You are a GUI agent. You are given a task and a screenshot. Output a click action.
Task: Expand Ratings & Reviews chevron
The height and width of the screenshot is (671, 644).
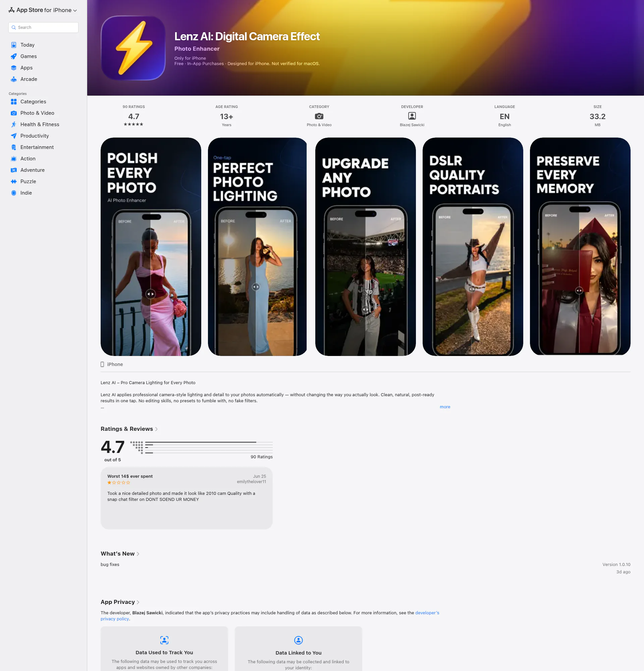[156, 429]
